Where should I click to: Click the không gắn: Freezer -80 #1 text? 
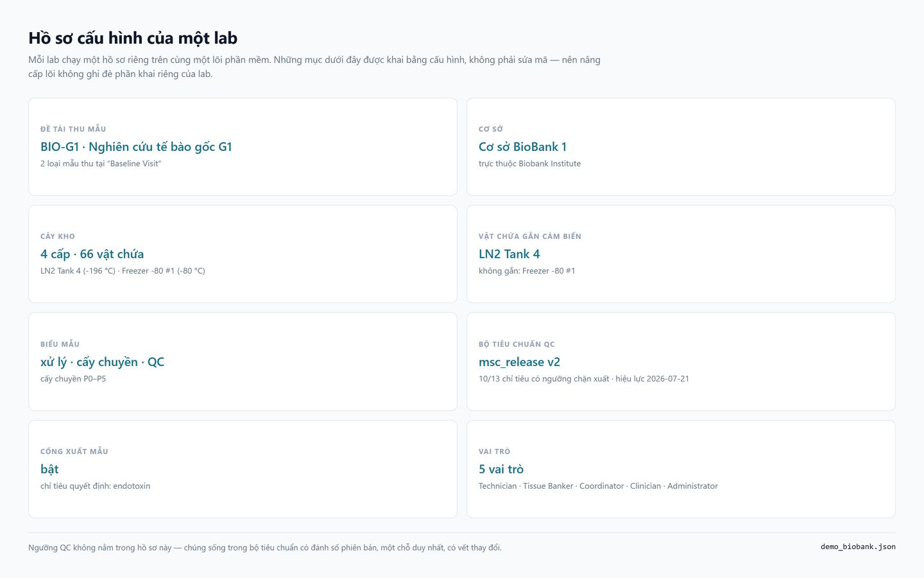click(527, 271)
